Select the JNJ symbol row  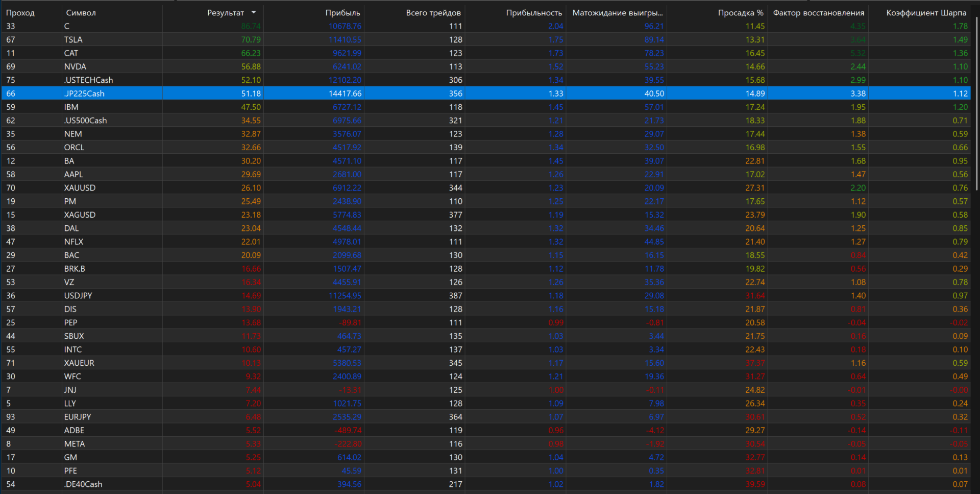(x=486, y=390)
